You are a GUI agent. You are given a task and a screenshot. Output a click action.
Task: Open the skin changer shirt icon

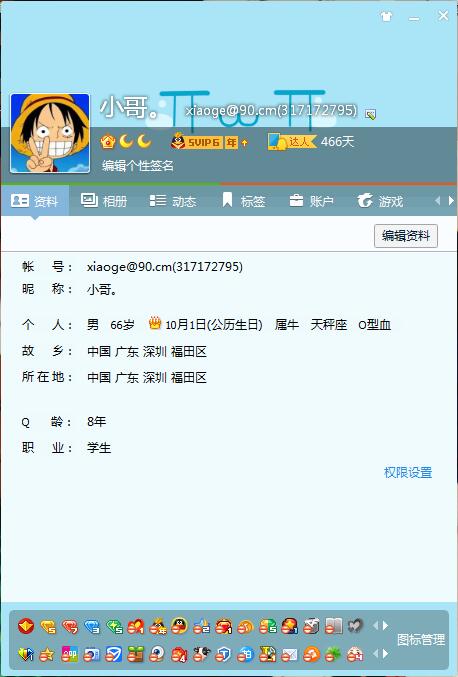point(386,17)
